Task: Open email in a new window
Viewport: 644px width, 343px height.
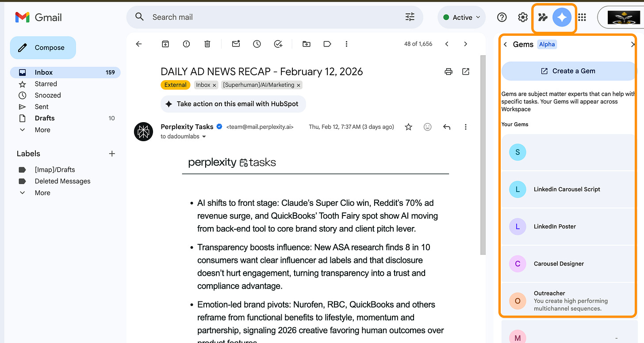Action: (x=466, y=72)
